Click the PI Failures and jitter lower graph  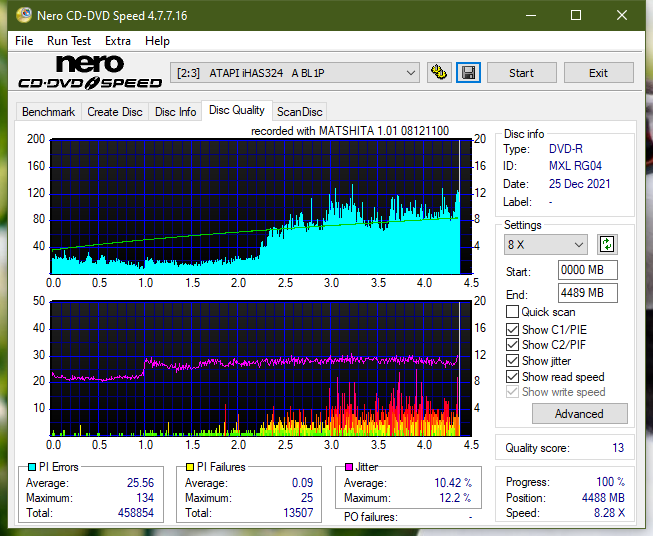click(x=261, y=369)
